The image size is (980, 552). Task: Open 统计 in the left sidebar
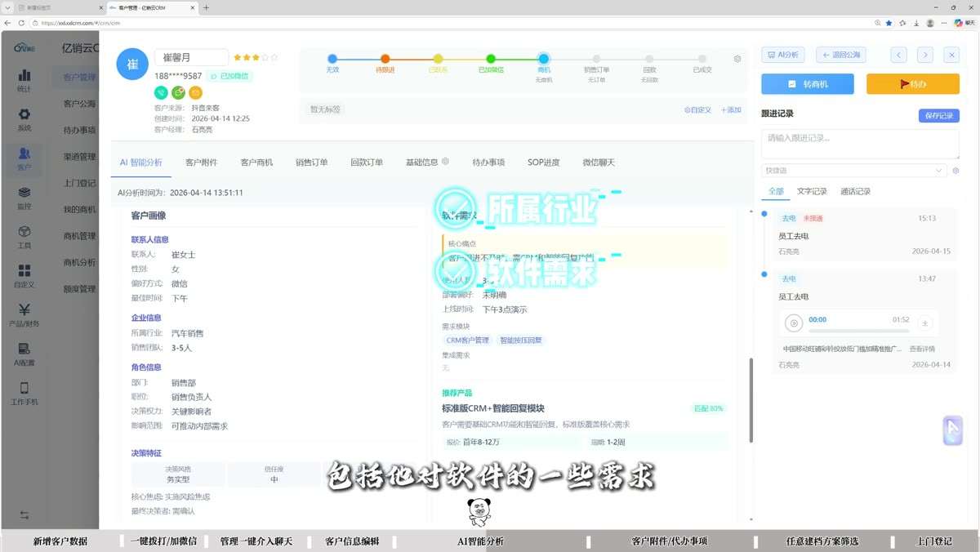coord(24,80)
